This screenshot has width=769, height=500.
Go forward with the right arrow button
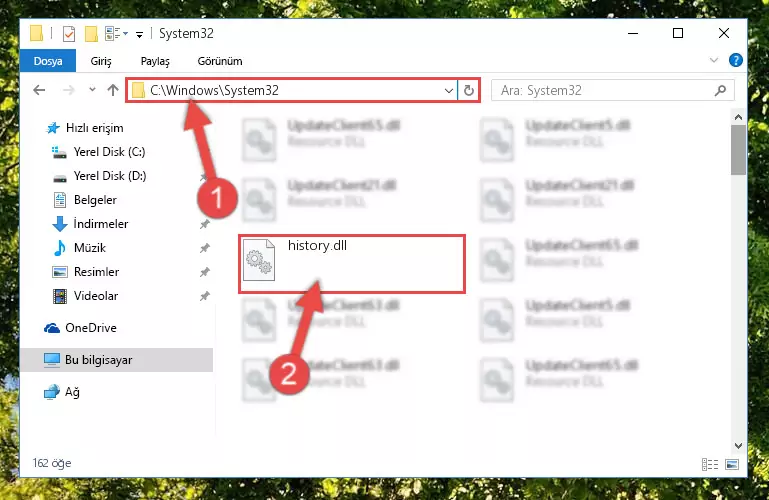click(x=69, y=90)
